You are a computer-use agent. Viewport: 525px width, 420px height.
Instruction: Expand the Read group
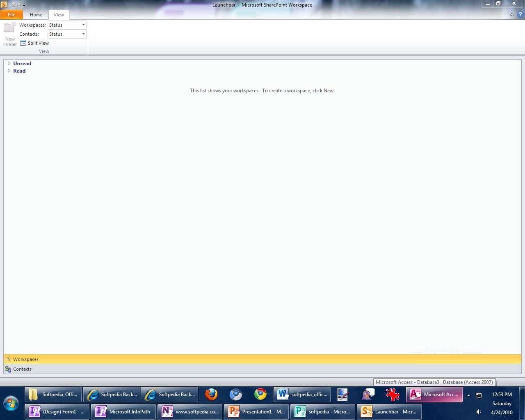click(9, 71)
